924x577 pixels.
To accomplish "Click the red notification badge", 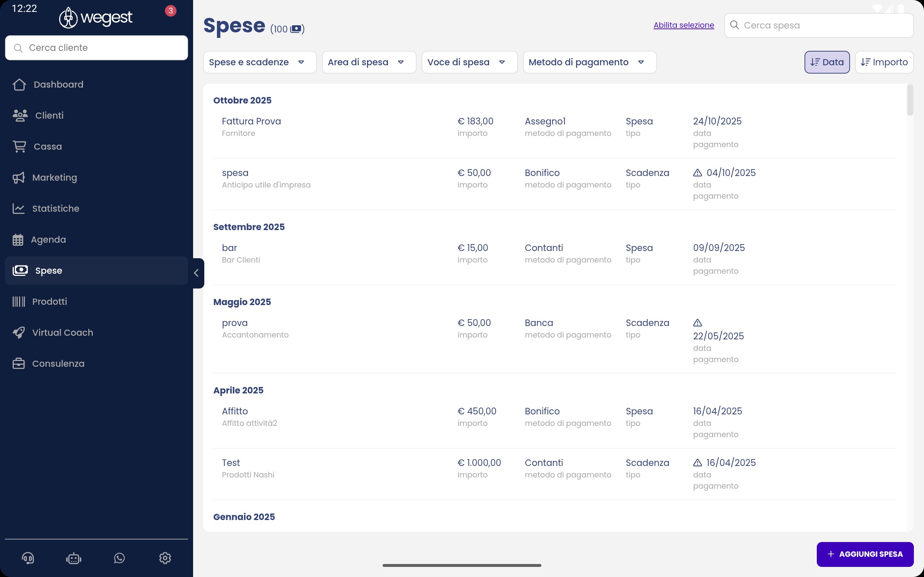I will point(171,11).
